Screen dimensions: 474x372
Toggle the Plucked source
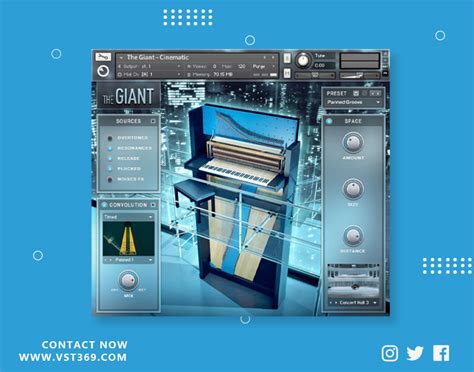[110, 169]
